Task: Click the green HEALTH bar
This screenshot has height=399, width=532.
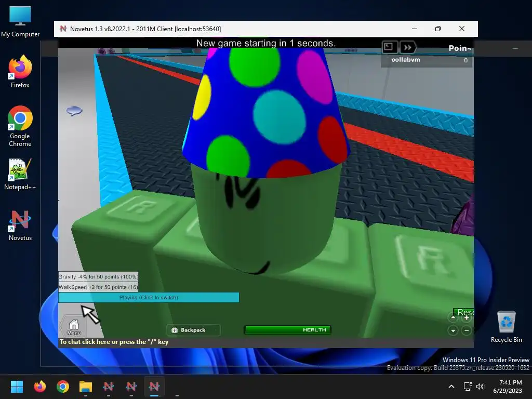Action: [287, 330]
